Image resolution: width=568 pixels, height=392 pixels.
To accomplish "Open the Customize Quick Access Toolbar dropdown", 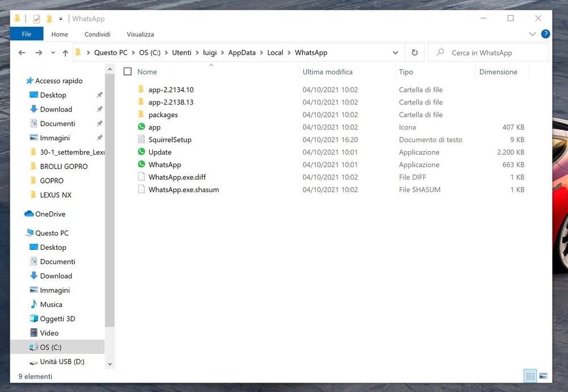I will tap(61, 19).
